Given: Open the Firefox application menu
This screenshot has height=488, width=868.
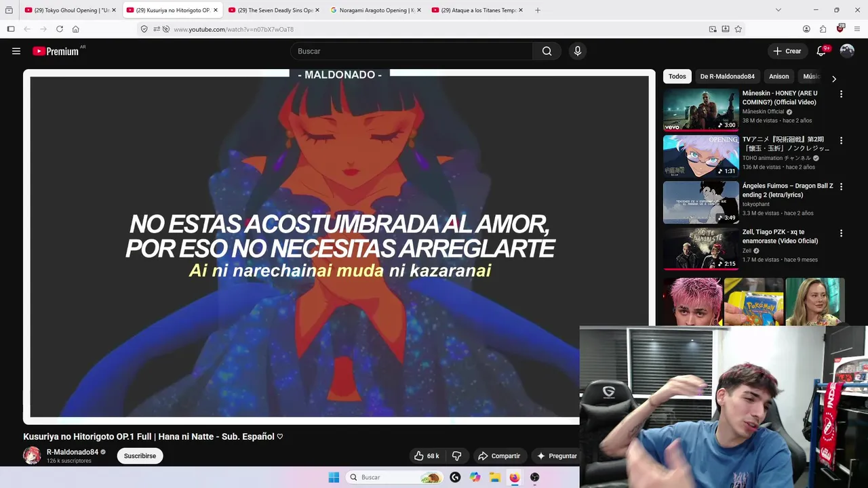Looking at the screenshot, I should pyautogui.click(x=858, y=29).
